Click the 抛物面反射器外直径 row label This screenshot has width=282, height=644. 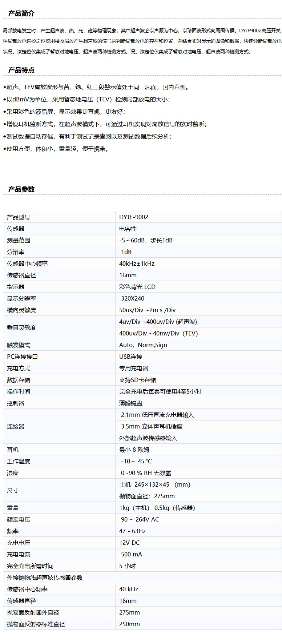(x=33, y=612)
